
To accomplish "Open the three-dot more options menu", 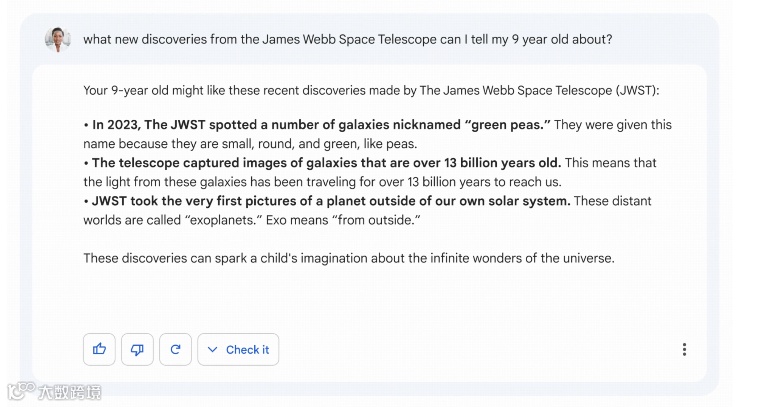I will point(684,349).
